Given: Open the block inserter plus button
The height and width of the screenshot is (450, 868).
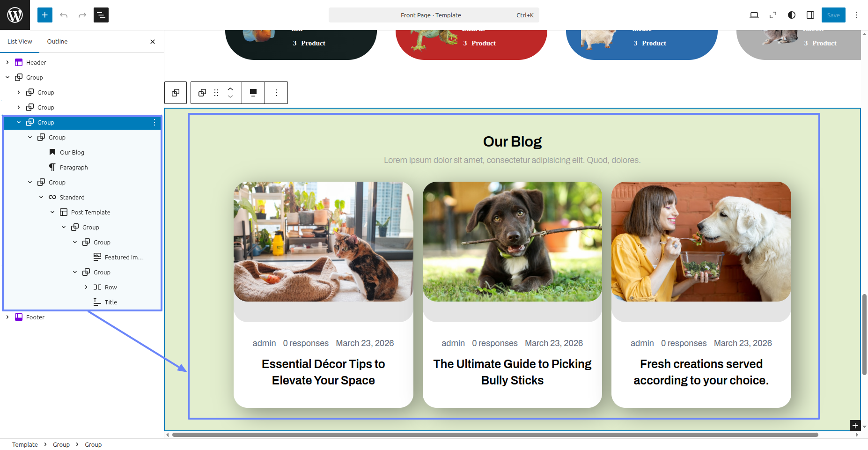Looking at the screenshot, I should [x=45, y=15].
